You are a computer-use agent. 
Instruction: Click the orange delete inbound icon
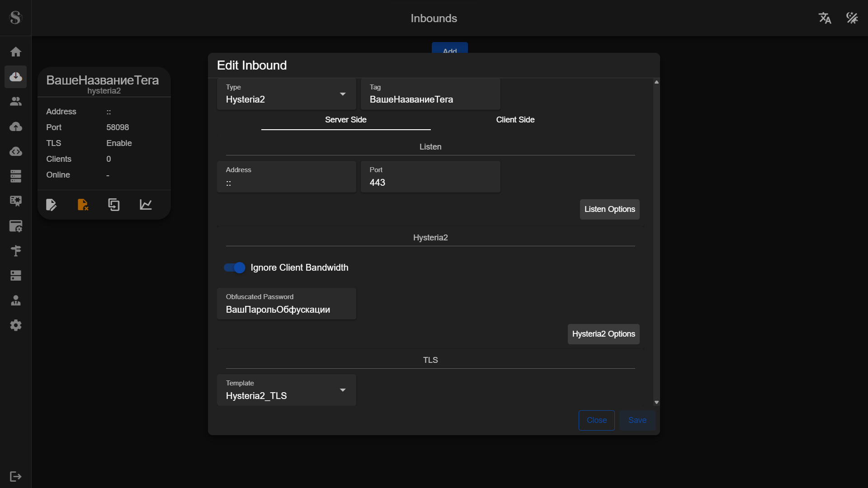point(83,205)
